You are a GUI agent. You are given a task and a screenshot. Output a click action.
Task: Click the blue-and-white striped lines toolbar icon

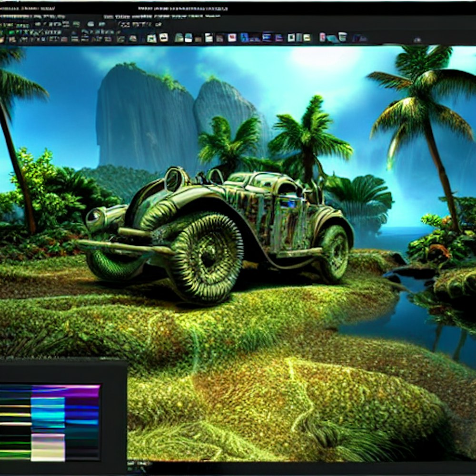point(267,37)
